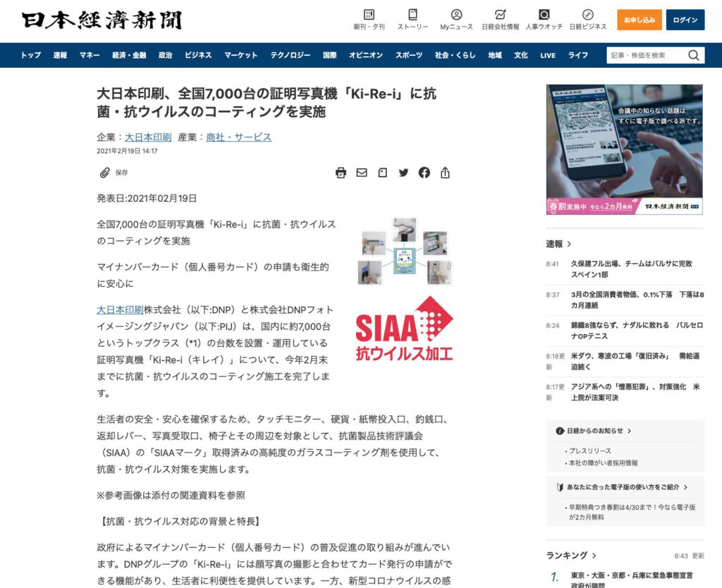Save the article with the paperclip icon
Screen dimensions: 722x588
click(x=104, y=173)
